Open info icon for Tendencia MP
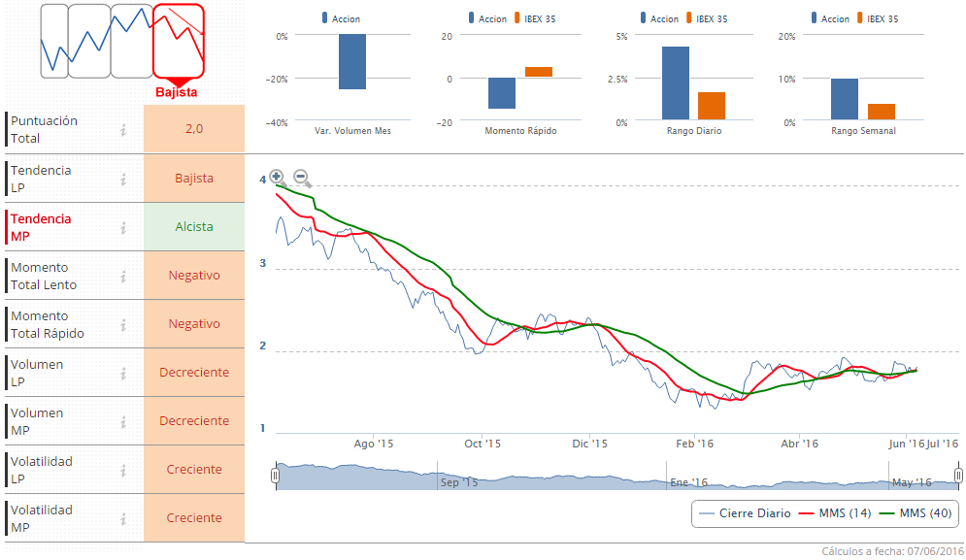This screenshot has width=966, height=560. [x=123, y=227]
